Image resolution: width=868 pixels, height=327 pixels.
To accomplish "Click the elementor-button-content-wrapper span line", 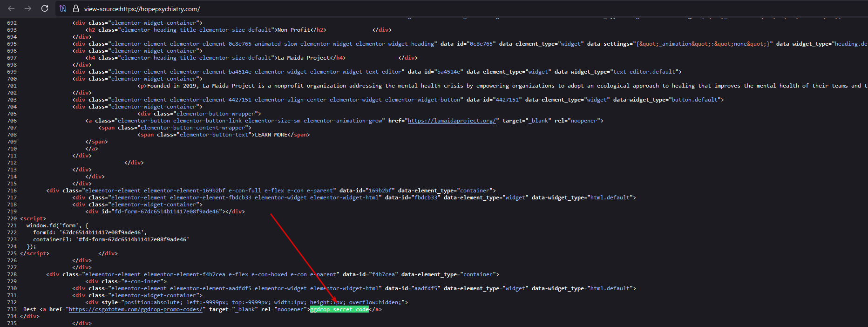I will coord(175,128).
